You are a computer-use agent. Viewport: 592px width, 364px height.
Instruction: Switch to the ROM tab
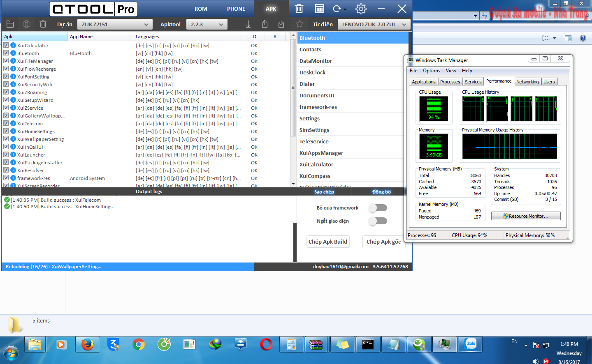pos(201,9)
